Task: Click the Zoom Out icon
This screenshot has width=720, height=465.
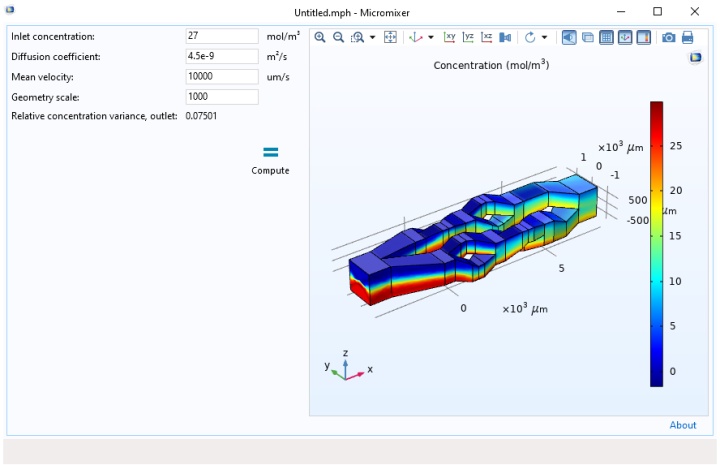Action: coord(338,37)
